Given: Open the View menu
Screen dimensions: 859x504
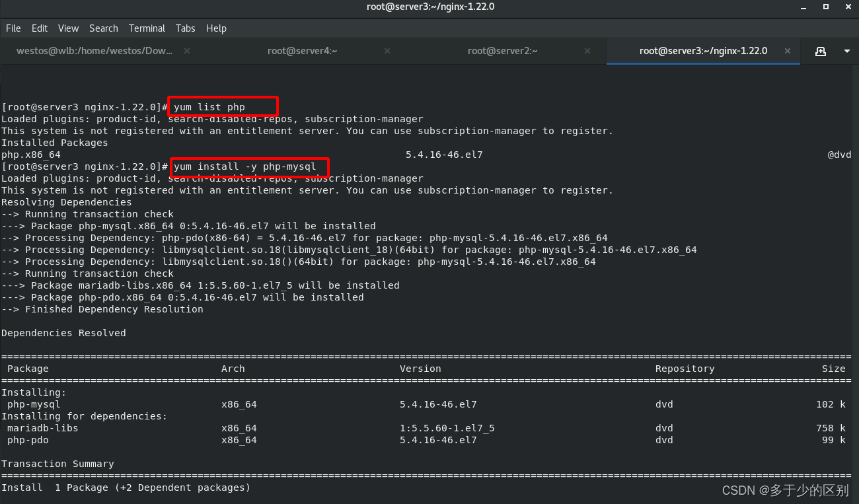Looking at the screenshot, I should pos(68,28).
